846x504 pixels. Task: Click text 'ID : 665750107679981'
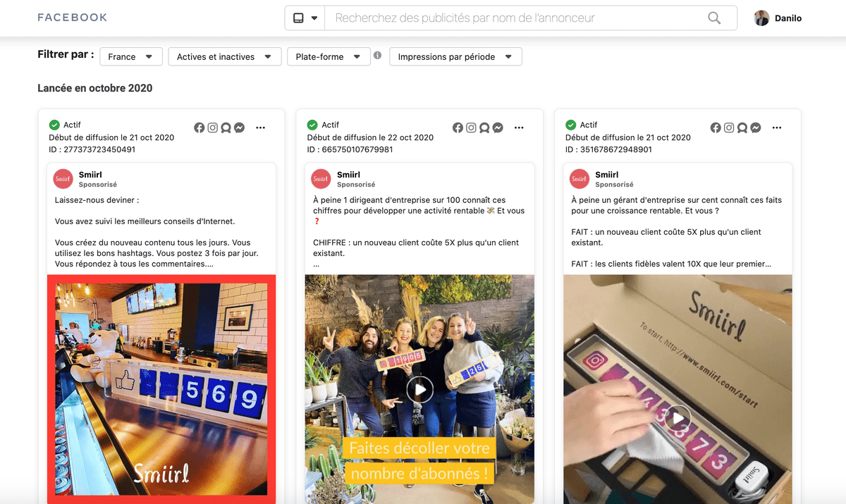[350, 149]
